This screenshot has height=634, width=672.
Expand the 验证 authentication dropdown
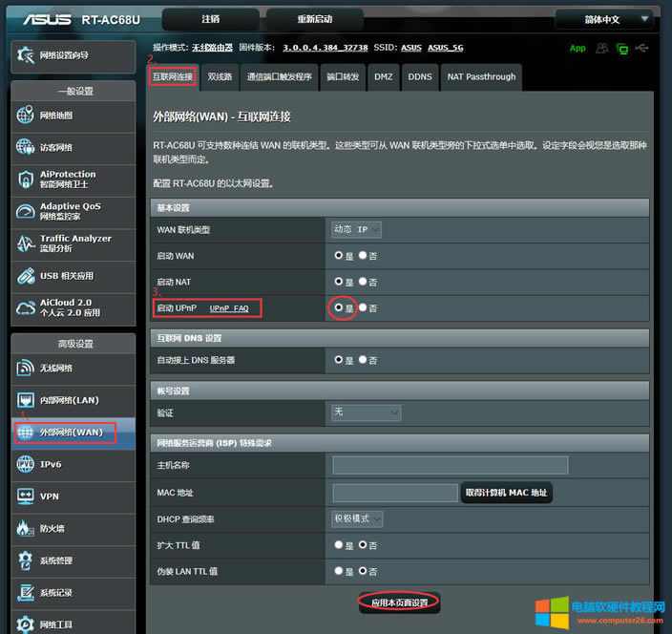click(x=366, y=412)
